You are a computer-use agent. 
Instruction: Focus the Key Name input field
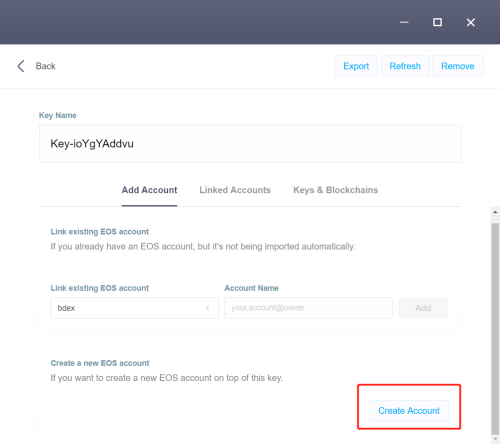250,144
